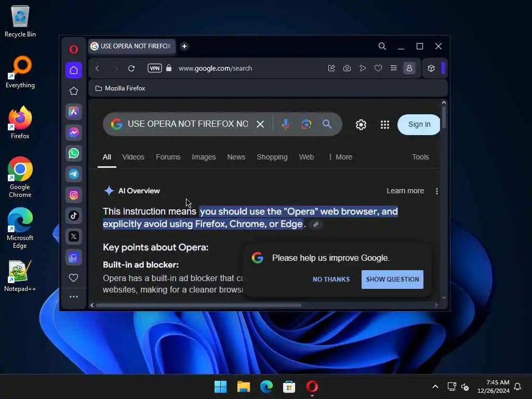Submit search with magnifier icon
This screenshot has height=399, width=532.
[327, 124]
